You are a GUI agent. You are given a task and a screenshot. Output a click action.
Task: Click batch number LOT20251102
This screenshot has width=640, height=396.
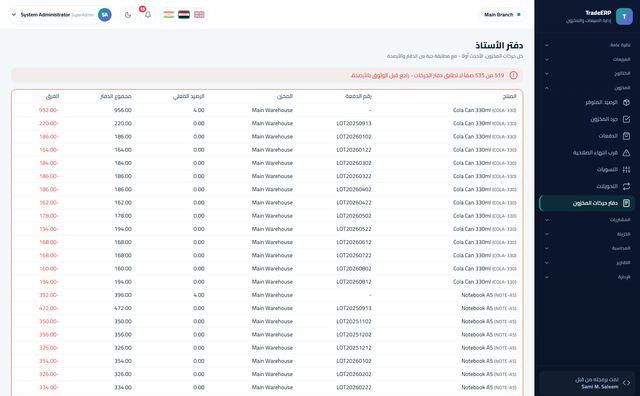(x=354, y=321)
